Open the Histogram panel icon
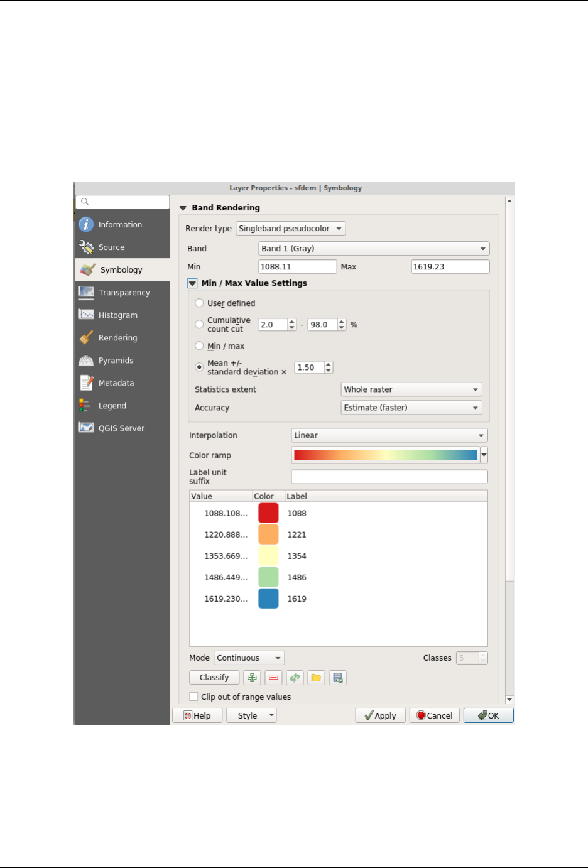The width and height of the screenshot is (588, 868). 86,315
